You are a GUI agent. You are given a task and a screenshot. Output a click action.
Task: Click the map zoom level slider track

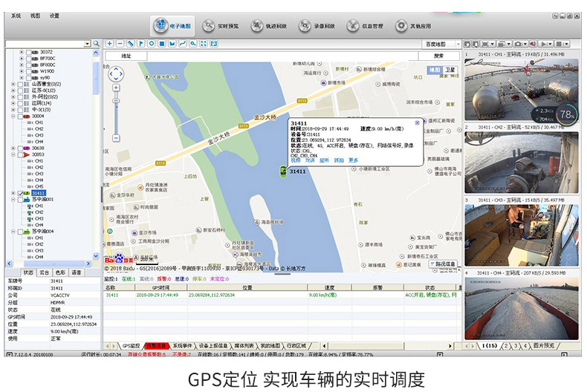116,113
